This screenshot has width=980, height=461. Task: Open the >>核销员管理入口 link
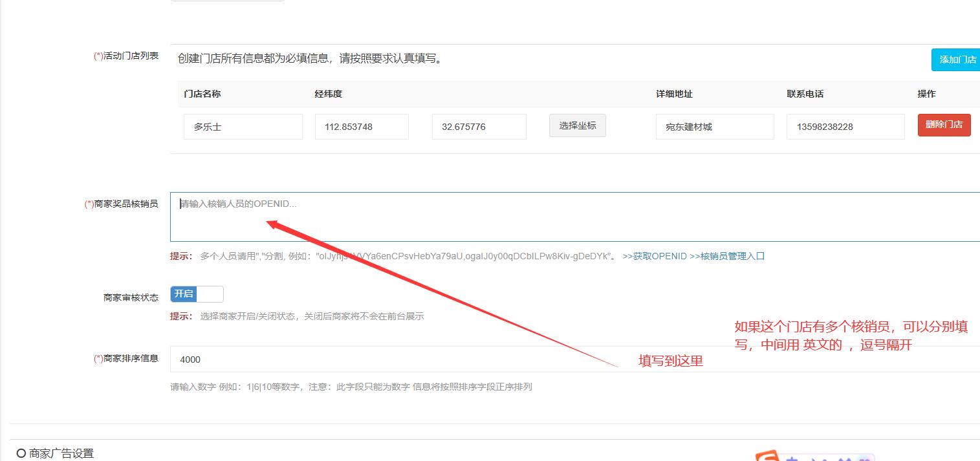pos(727,256)
